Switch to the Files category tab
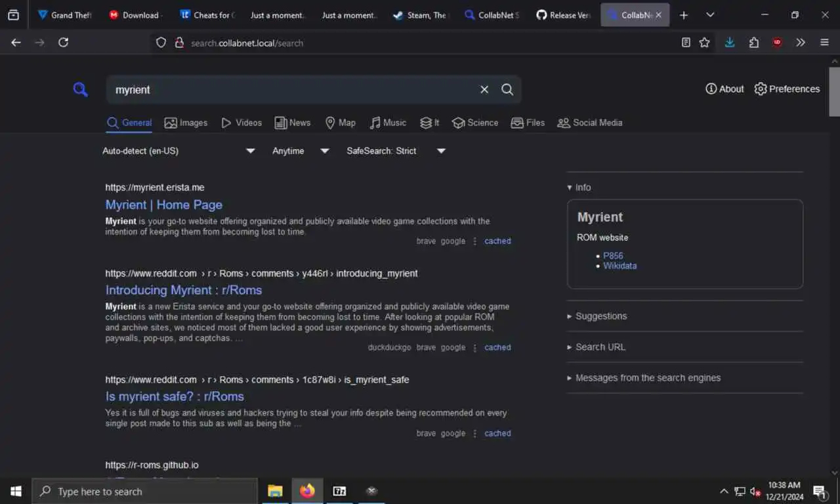This screenshot has height=504, width=840. coord(528,123)
